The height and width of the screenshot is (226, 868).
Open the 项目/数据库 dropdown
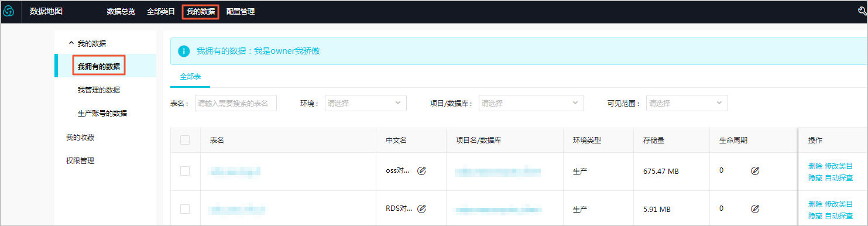point(531,103)
